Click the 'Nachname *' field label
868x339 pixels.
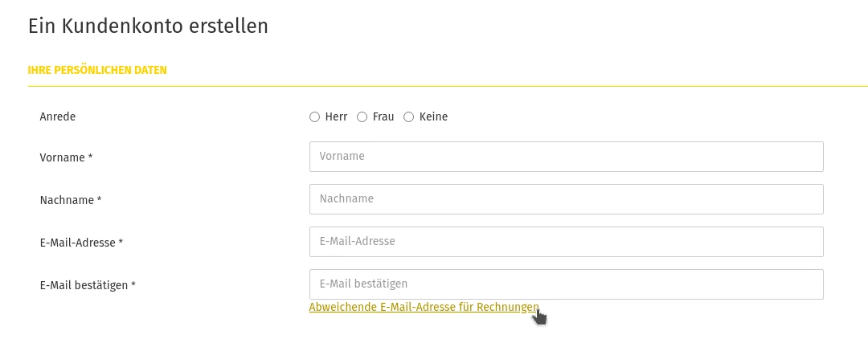(x=70, y=200)
